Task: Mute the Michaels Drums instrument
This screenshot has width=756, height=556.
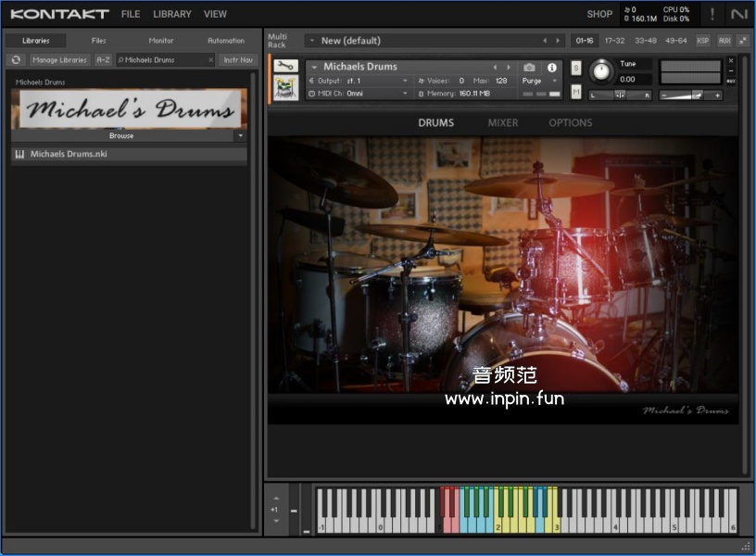Action: pos(576,91)
